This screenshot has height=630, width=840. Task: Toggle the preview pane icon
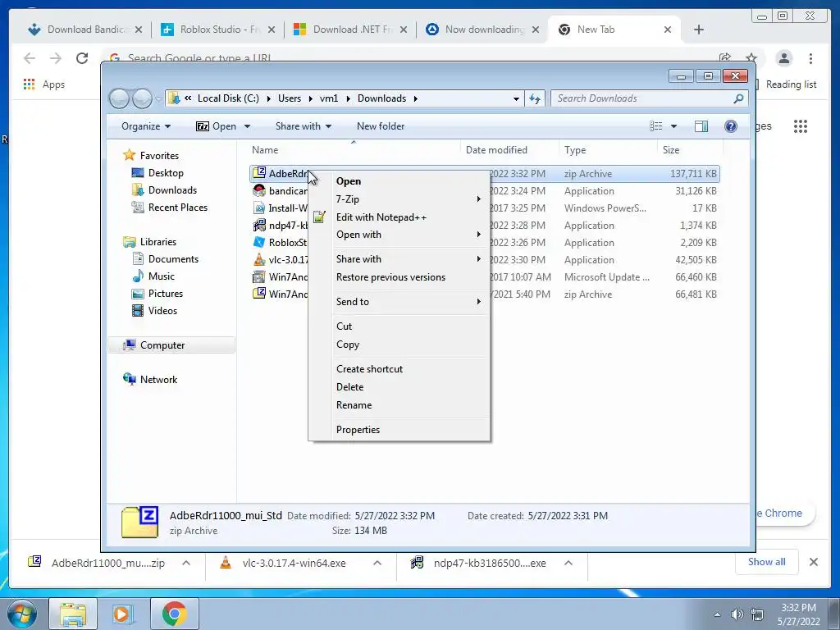pos(701,126)
